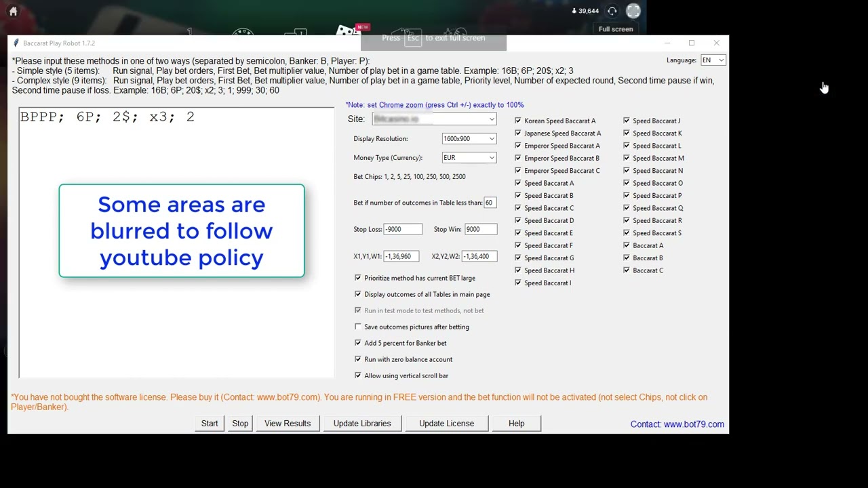Click the Start button
Image resolution: width=868 pixels, height=488 pixels.
[x=210, y=424]
